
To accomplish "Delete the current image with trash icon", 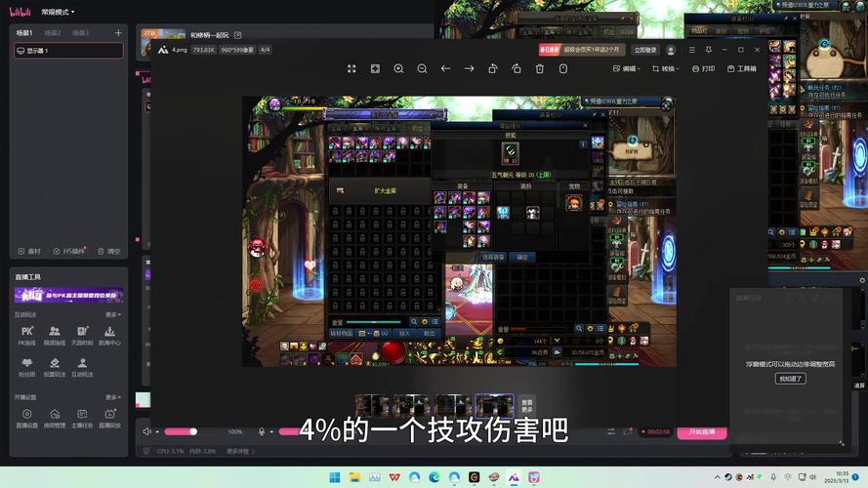I will point(540,68).
